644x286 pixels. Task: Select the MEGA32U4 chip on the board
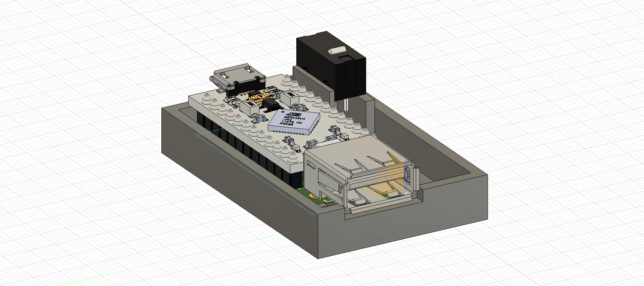pos(294,122)
